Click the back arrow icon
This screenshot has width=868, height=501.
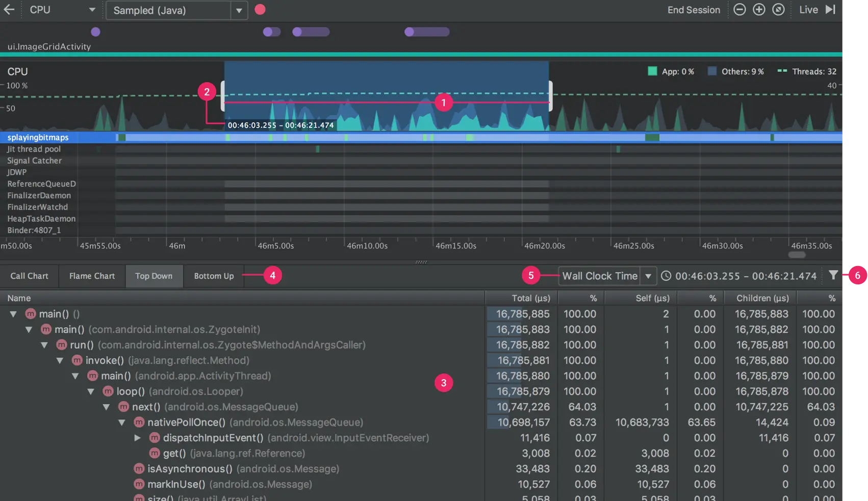[9, 10]
